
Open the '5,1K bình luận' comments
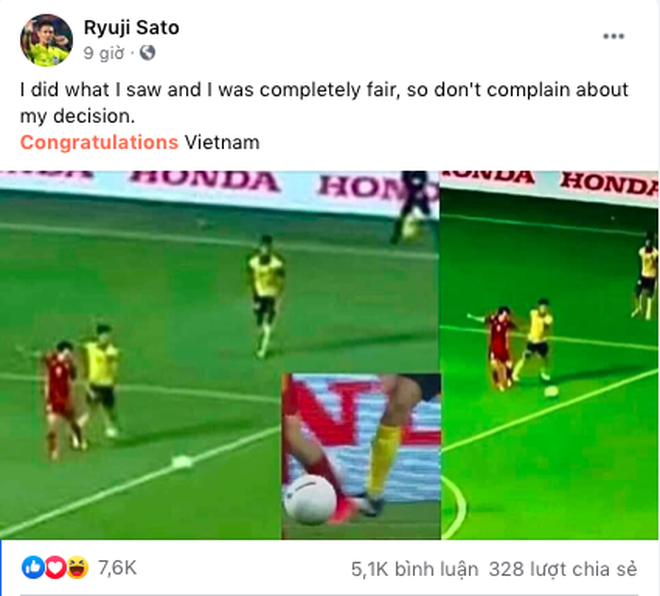(415, 569)
